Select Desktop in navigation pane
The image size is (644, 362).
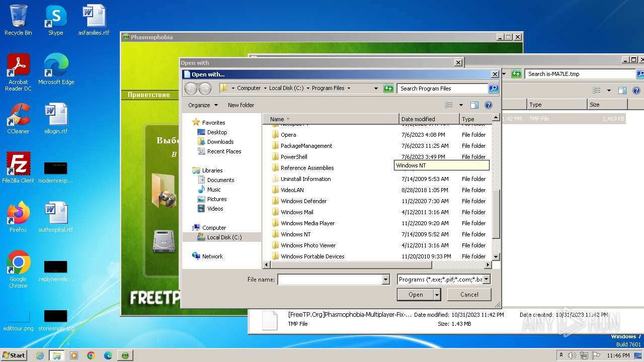217,132
